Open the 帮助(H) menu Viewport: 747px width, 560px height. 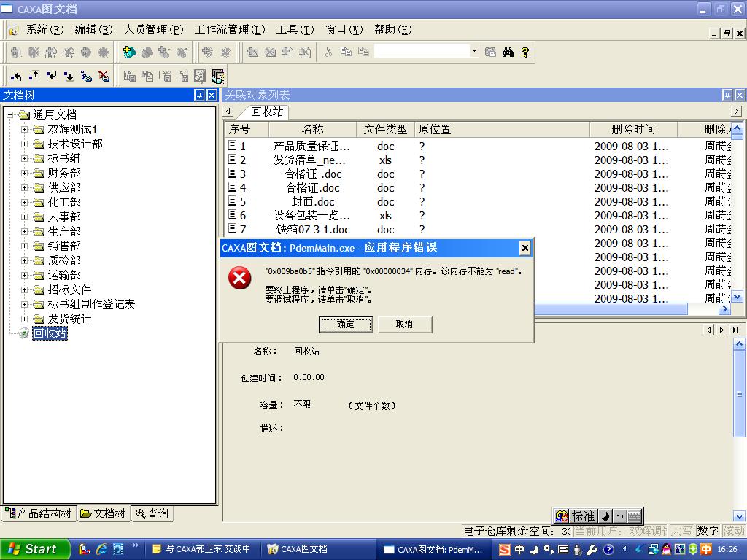[392, 29]
